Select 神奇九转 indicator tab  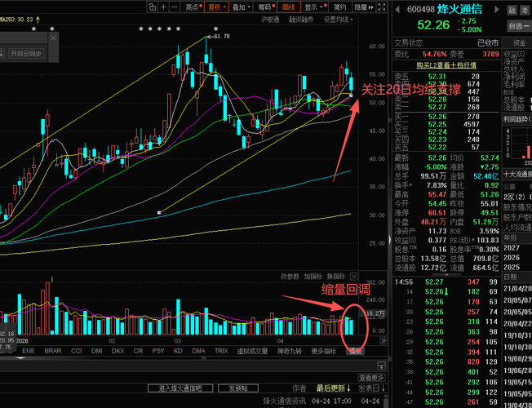pos(290,351)
